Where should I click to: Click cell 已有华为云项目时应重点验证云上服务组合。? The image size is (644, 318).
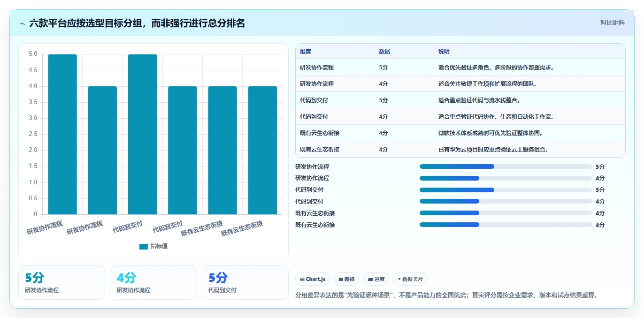[x=493, y=150]
